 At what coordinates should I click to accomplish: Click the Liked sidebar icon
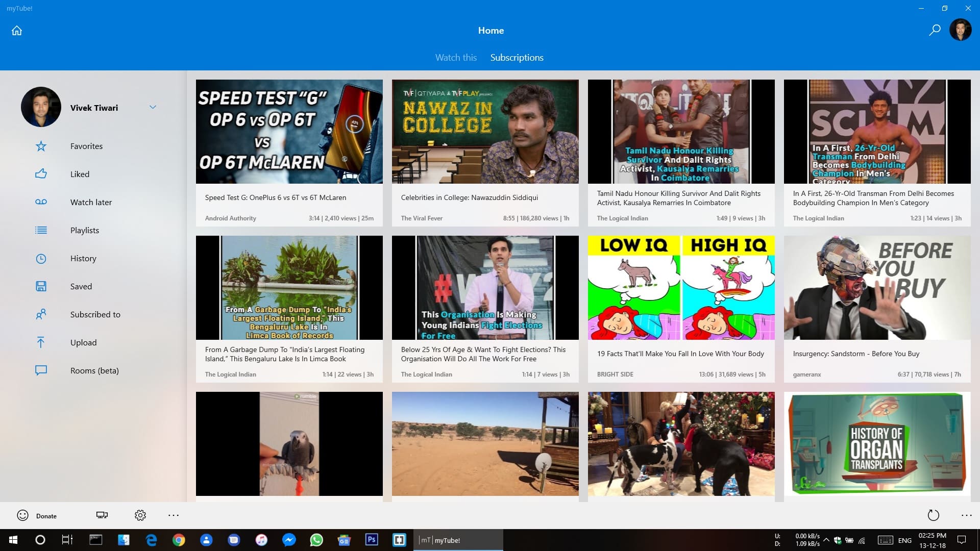(x=42, y=173)
